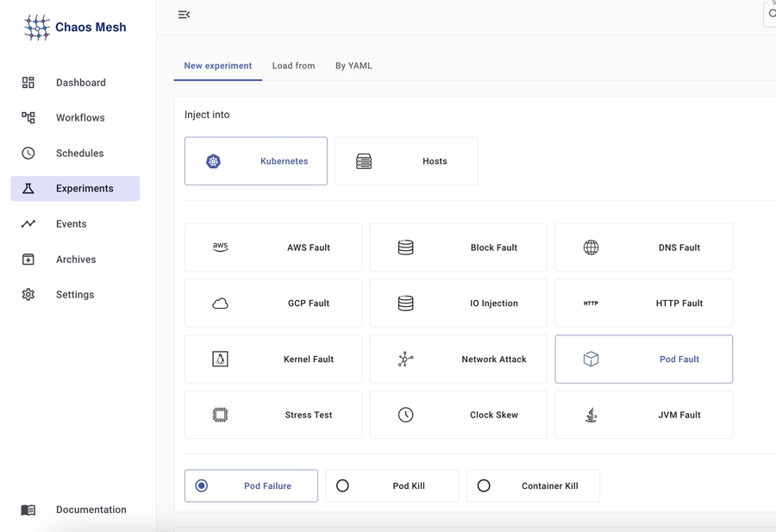Select the Pod Failure radio button
Screen dimensions: 776x532
pos(202,486)
